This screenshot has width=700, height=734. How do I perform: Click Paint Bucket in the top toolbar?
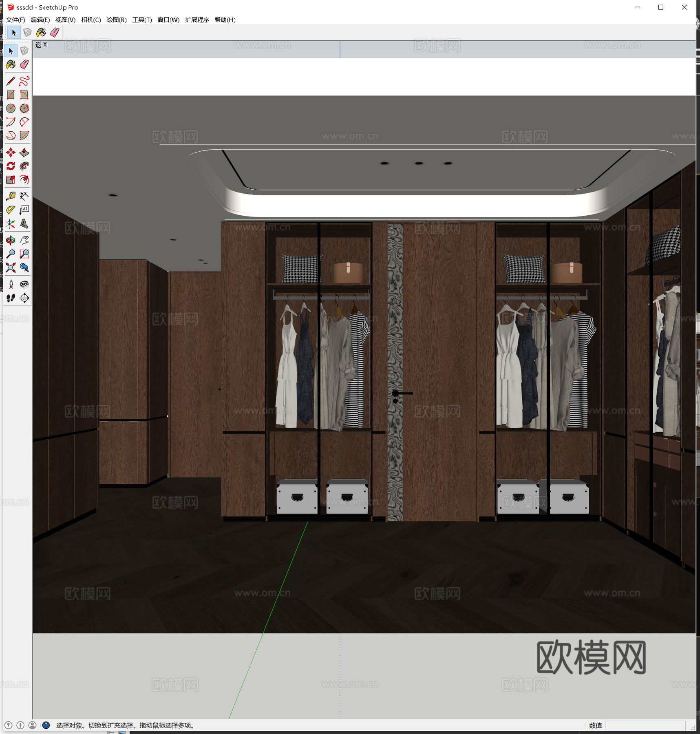(41, 33)
